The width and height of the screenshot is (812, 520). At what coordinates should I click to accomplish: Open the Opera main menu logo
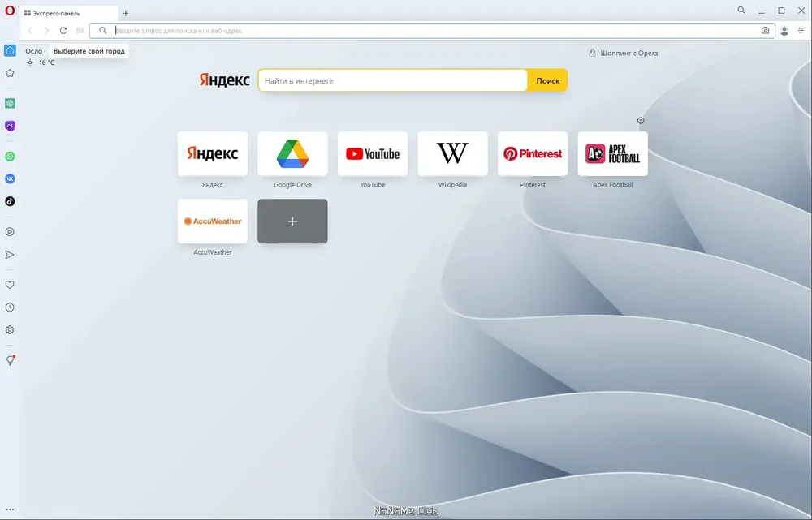click(10, 11)
